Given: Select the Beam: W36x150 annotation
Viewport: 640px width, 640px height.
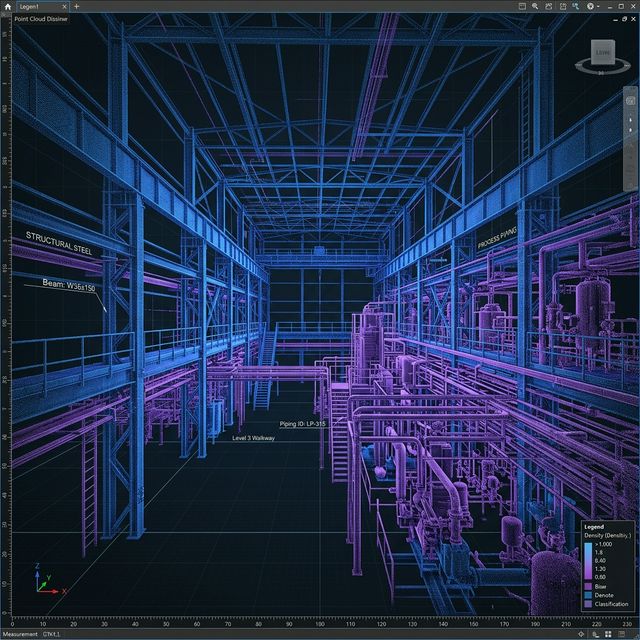Looking at the screenshot, I should (69, 284).
